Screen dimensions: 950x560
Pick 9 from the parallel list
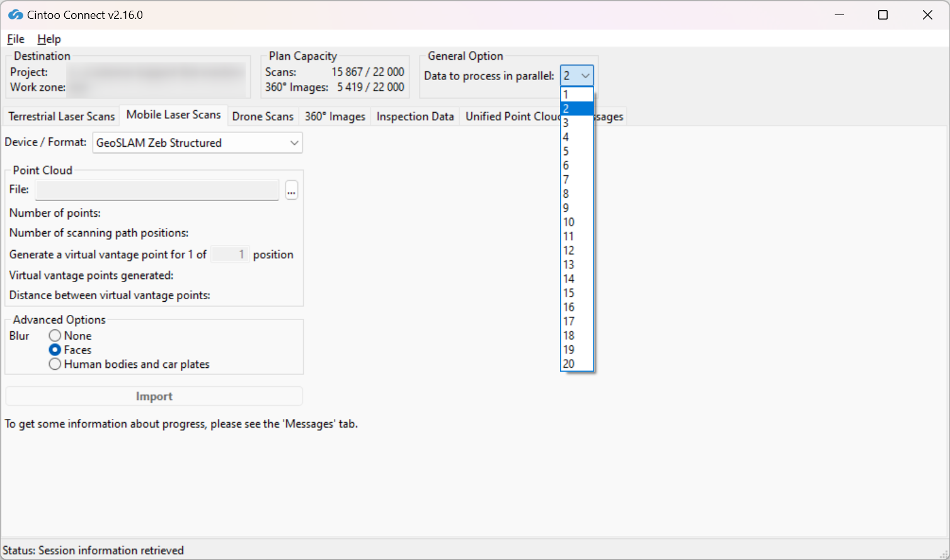point(577,208)
